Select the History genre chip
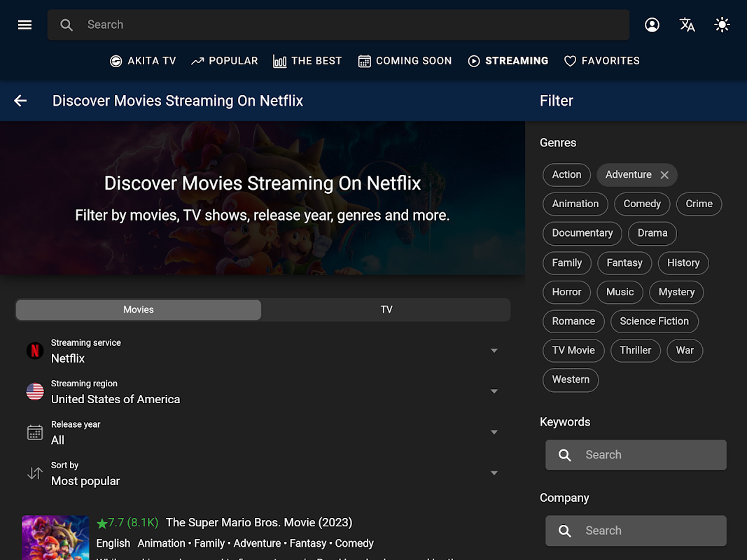 click(x=683, y=263)
